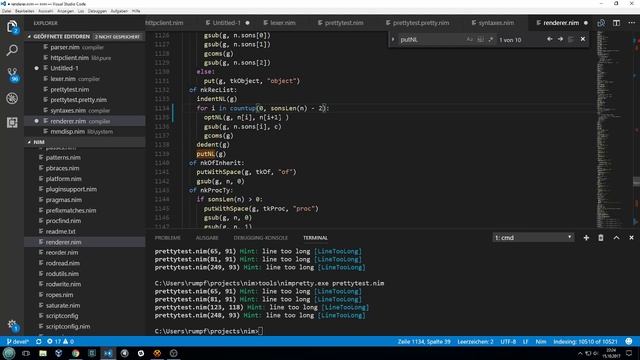Open the '1: cmd' terminal dropdown

click(x=533, y=238)
